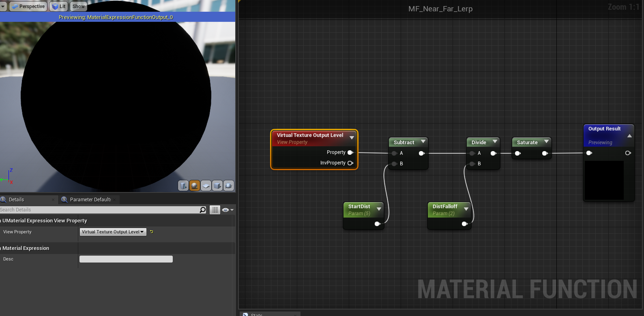This screenshot has height=316, width=644.
Task: Open the Lit view mode button
Action: (59, 6)
